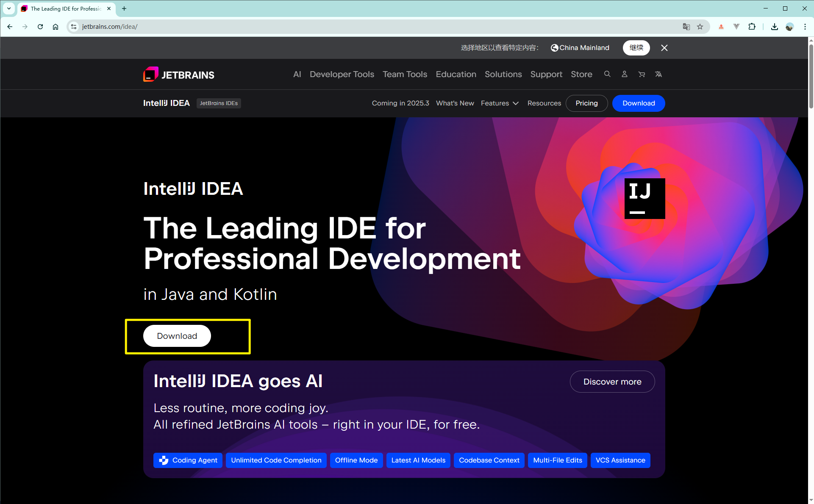Bookmark this page with the star icon
Viewport: 814px width, 504px height.
(x=700, y=26)
